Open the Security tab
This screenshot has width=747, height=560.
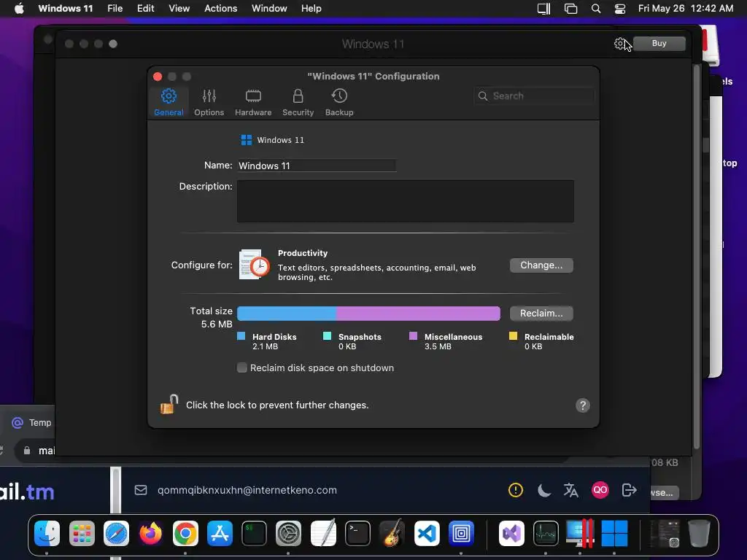(298, 102)
